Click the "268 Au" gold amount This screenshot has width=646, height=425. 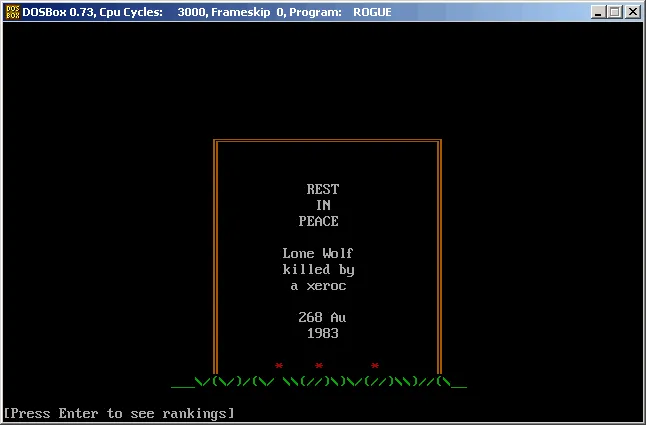point(322,317)
